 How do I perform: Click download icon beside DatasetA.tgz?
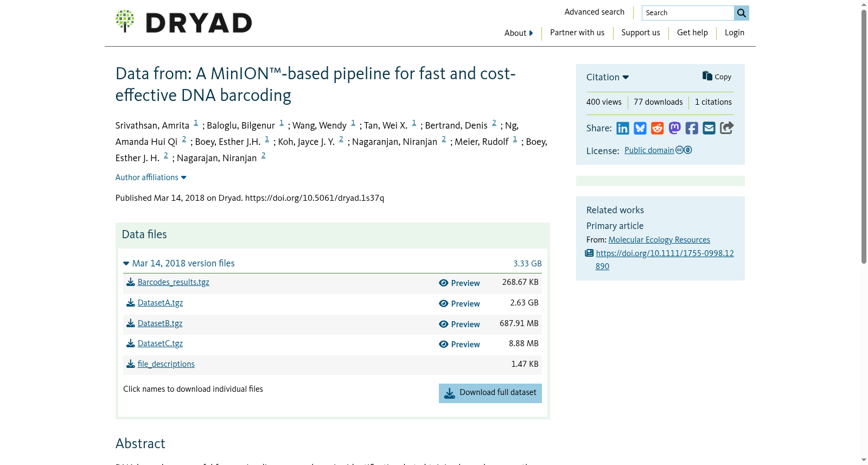pyautogui.click(x=131, y=303)
